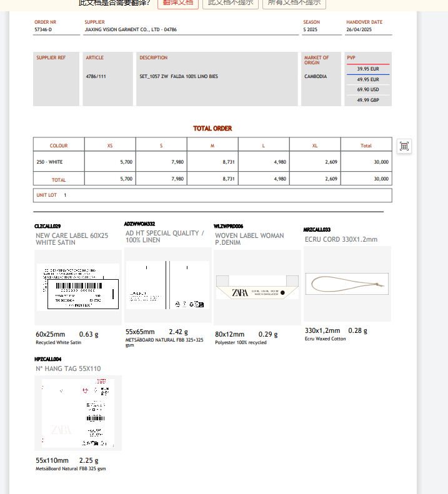Open the N* Hang Tag 55X110 image
448x494 pixels.
tap(78, 413)
